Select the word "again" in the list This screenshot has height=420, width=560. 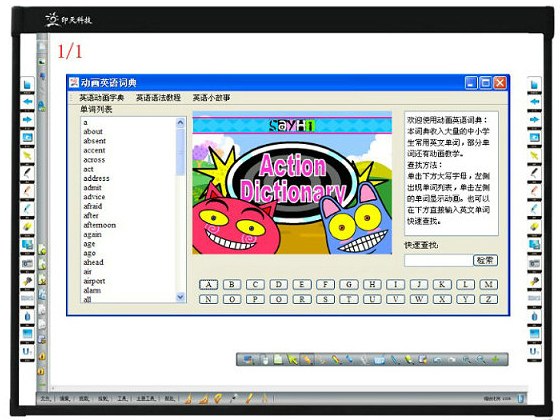pos(92,235)
